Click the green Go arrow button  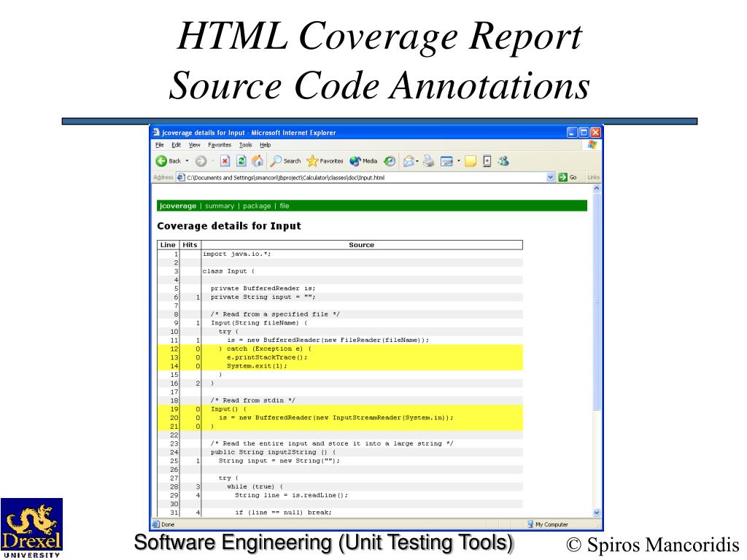(562, 177)
